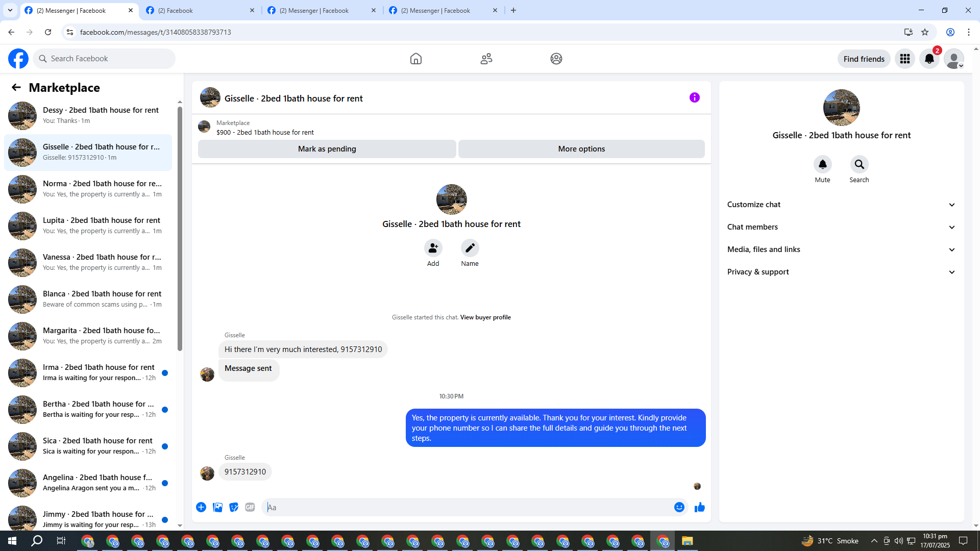Open the Friends icon in top navigation
Viewport: 980px width, 551px height.
[486, 59]
